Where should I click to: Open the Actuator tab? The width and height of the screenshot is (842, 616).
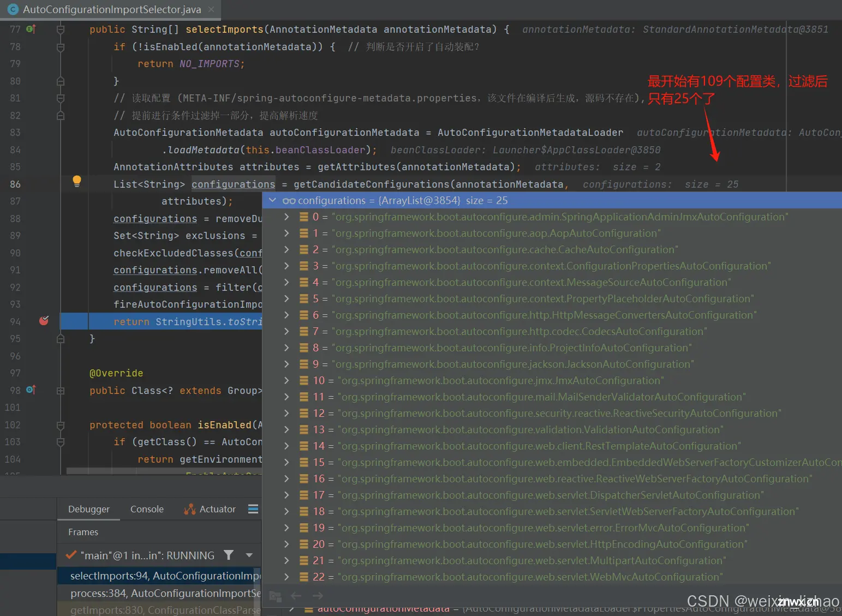tap(210, 509)
